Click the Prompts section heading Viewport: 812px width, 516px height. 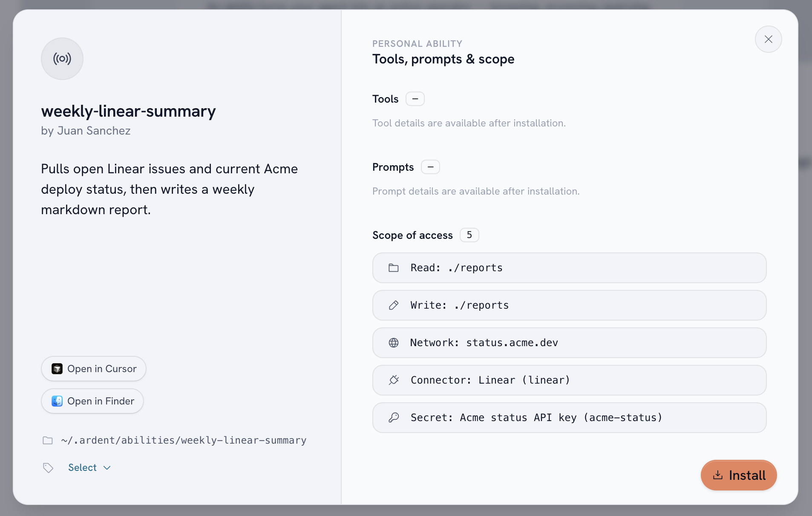[393, 167]
